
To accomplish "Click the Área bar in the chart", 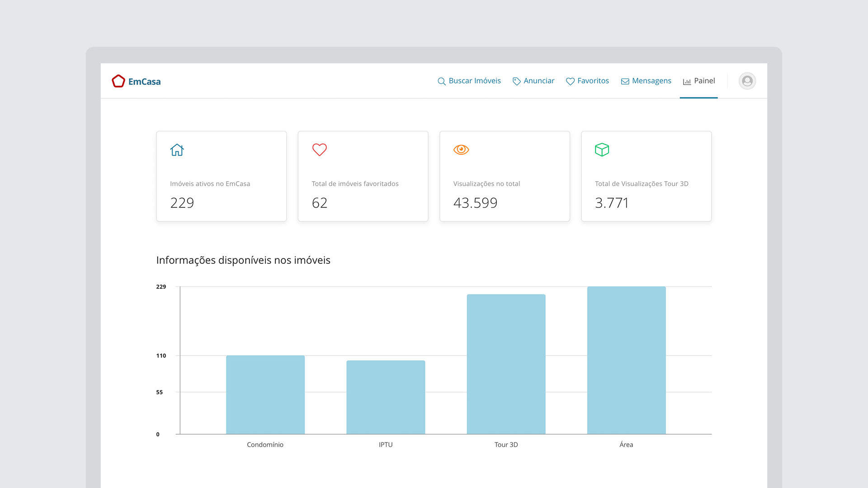I will [626, 360].
